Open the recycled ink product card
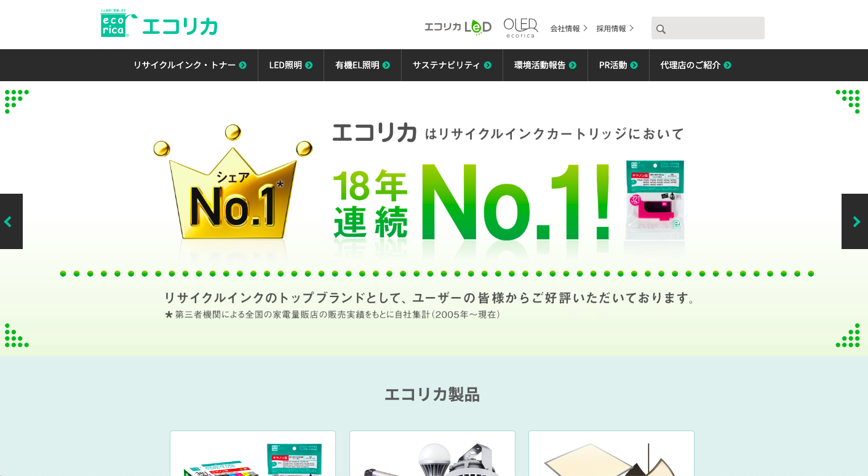This screenshot has width=868, height=476. coord(253,453)
